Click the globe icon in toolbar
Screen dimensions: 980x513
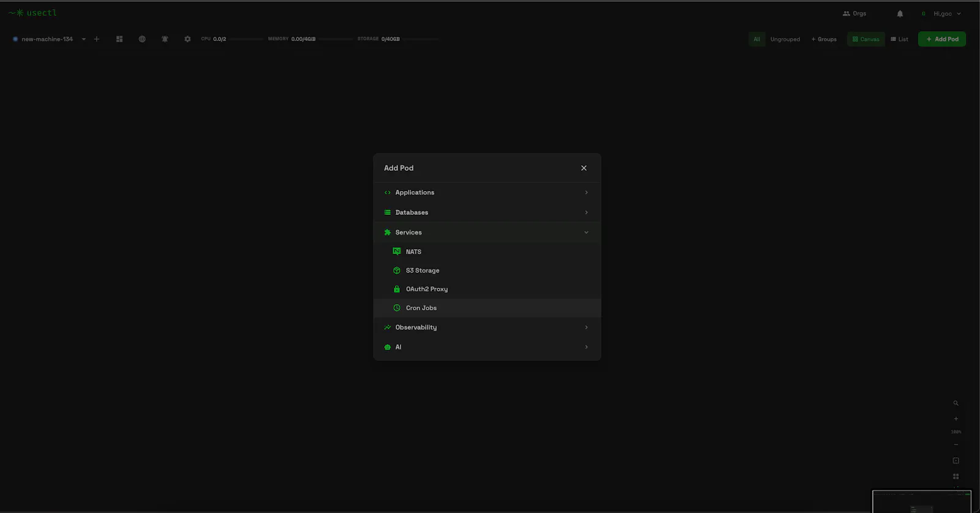(142, 39)
